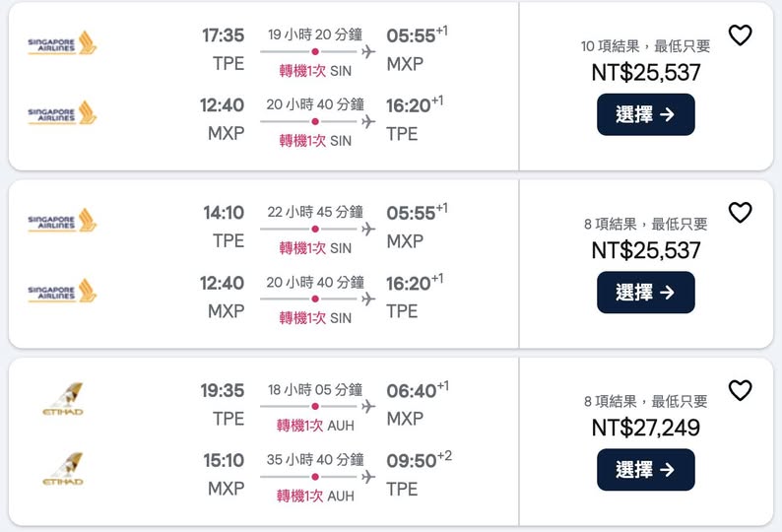
Task: Open the 轉機1次 SIN stop details for 17:35 flight
Action: point(314,71)
